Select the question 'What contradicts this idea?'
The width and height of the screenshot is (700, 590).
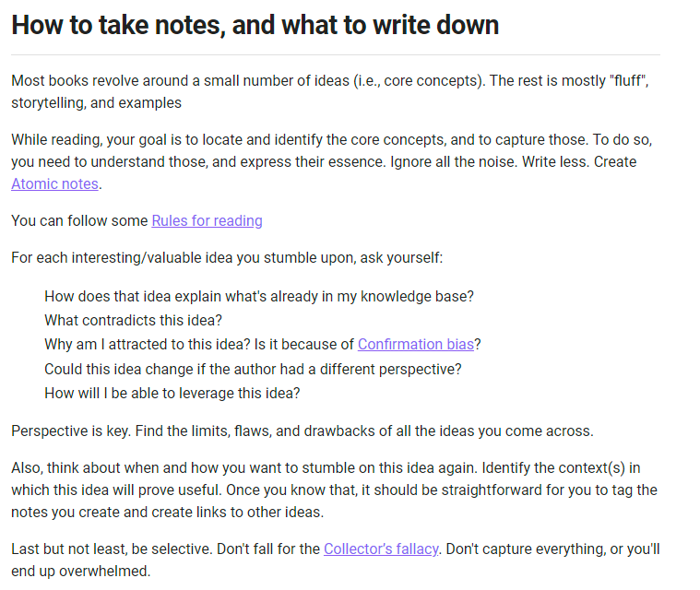pyautogui.click(x=133, y=320)
